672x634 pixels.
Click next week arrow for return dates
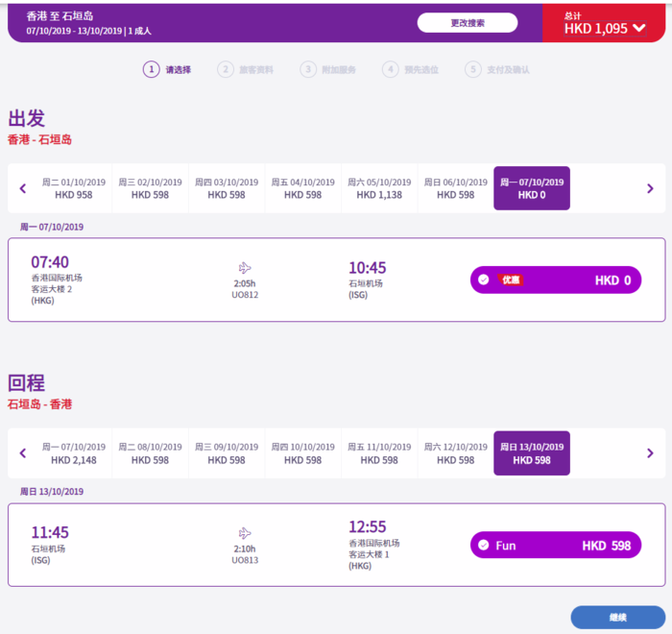[650, 453]
